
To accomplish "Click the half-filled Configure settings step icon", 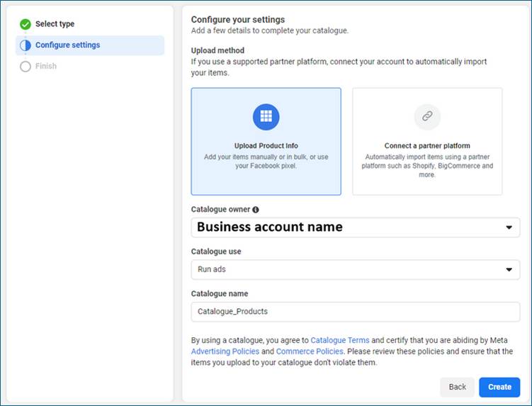I will 26,45.
